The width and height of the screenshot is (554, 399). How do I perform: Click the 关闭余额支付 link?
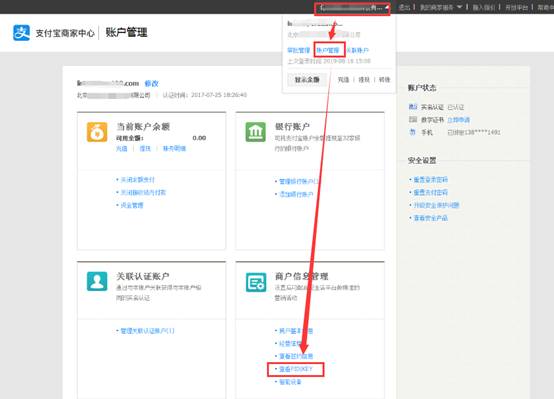138,180
